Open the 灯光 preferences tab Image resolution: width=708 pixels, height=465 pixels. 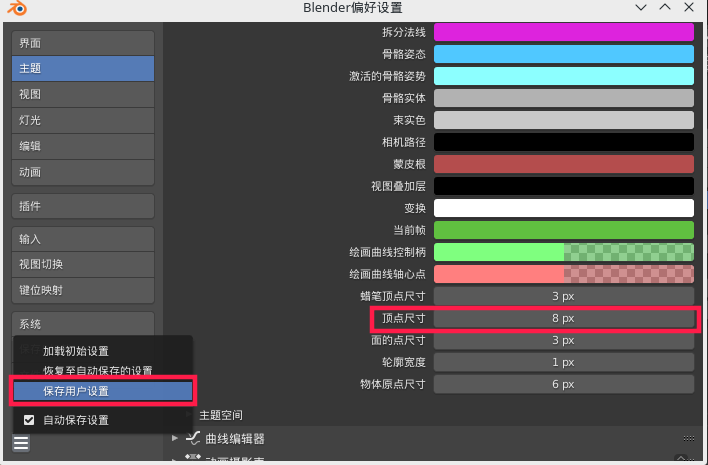(x=83, y=121)
